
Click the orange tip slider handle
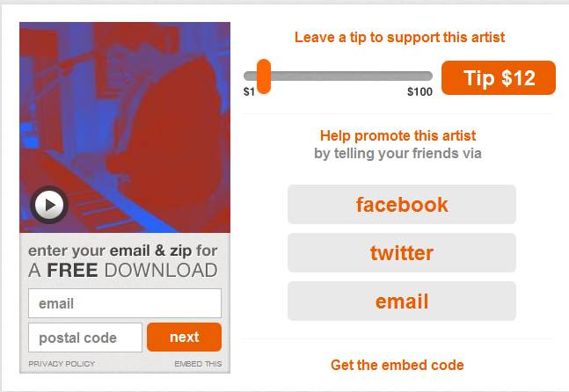tap(263, 76)
